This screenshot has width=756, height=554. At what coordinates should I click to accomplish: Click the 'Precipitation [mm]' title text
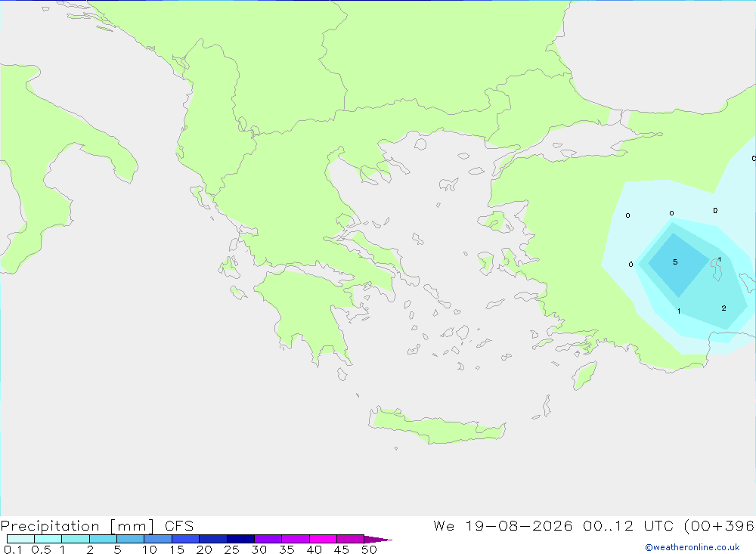pyautogui.click(x=78, y=526)
